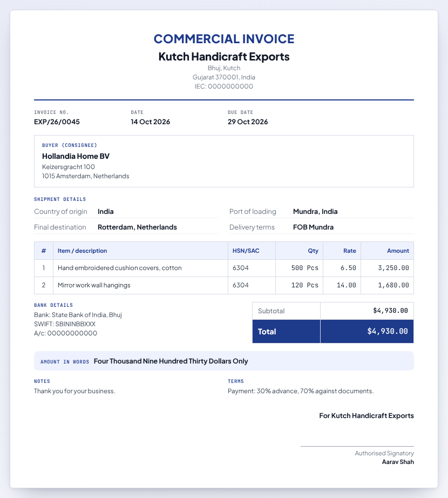
Task: Click the Final destination label
Action: (60, 227)
